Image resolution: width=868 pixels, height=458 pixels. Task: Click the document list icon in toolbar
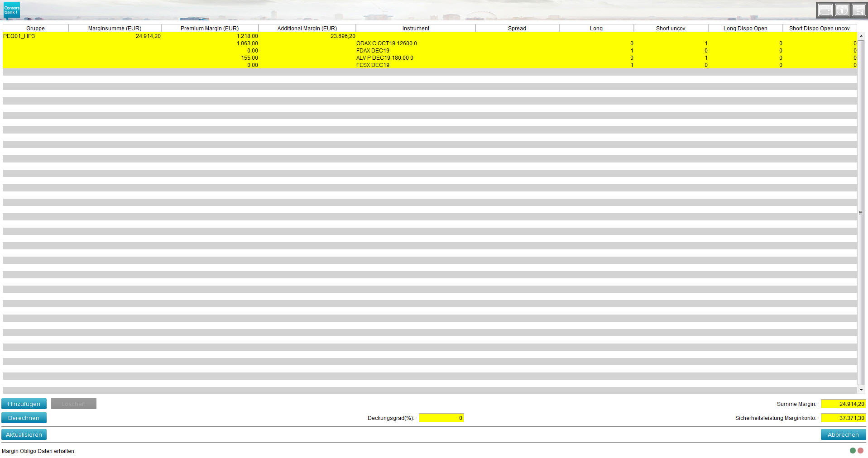coord(858,10)
